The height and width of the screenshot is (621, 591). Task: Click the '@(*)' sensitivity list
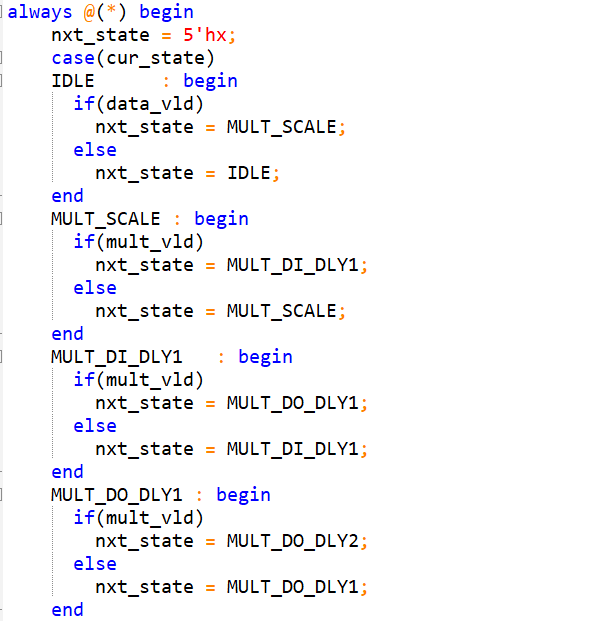point(105,12)
